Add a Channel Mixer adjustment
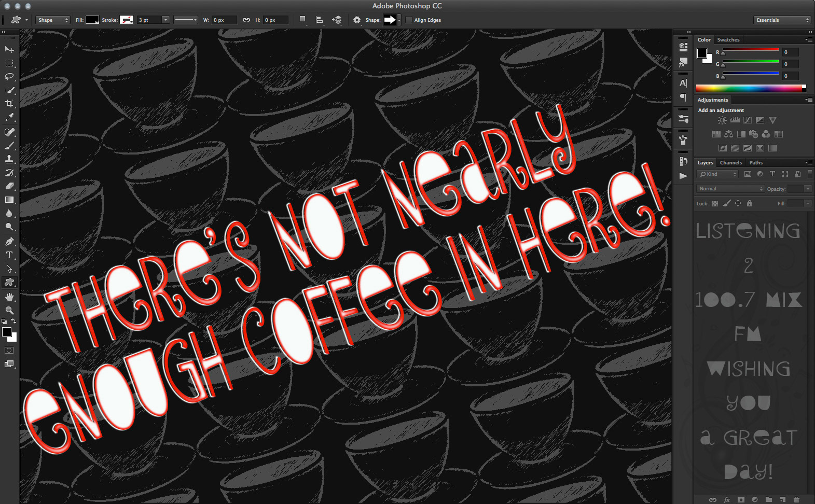815x504 pixels. tap(766, 134)
